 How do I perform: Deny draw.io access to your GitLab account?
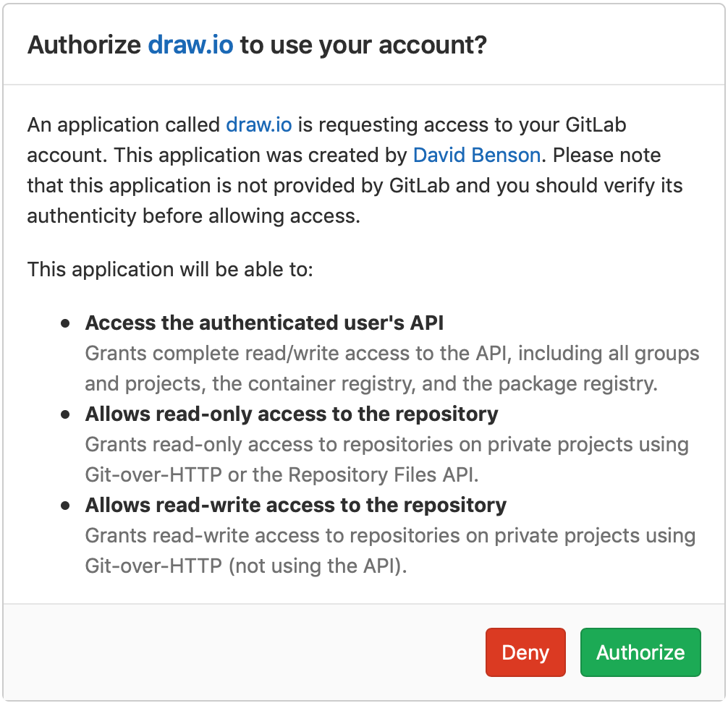525,652
